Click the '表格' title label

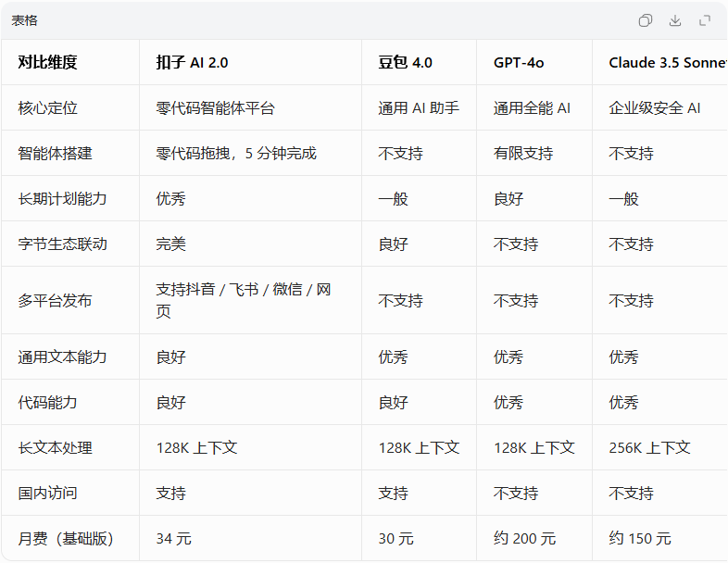(25, 20)
